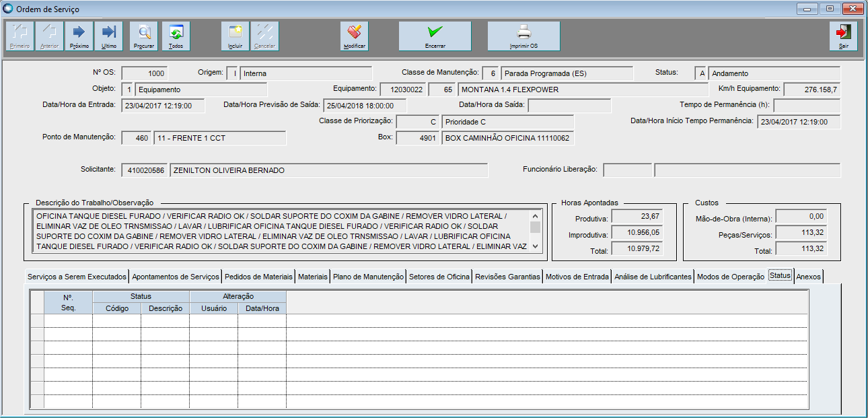
Task: Click scroll down arrow in description box
Action: pos(536,246)
